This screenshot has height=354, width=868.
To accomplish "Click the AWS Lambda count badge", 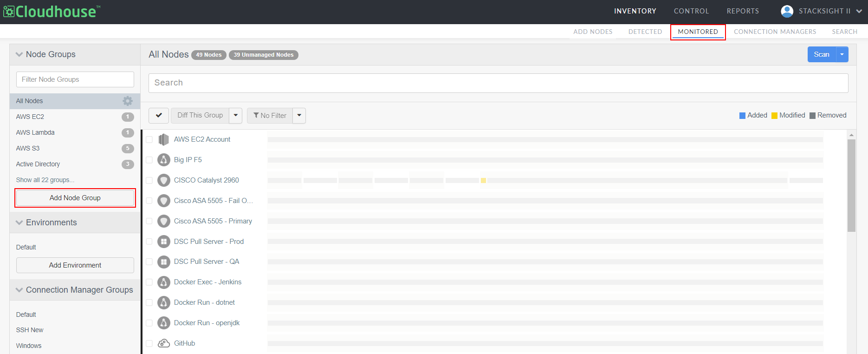I will 128,133.
